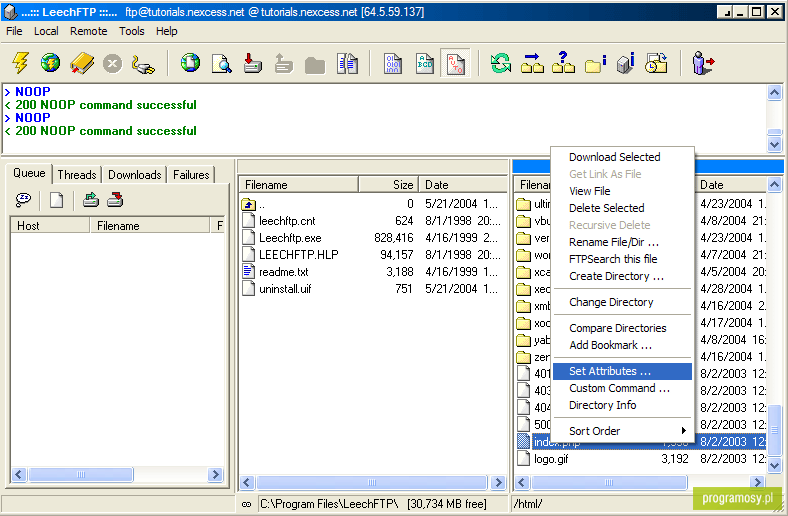Click the grey round X abort icon
This screenshot has height=516, width=788.
(113, 64)
